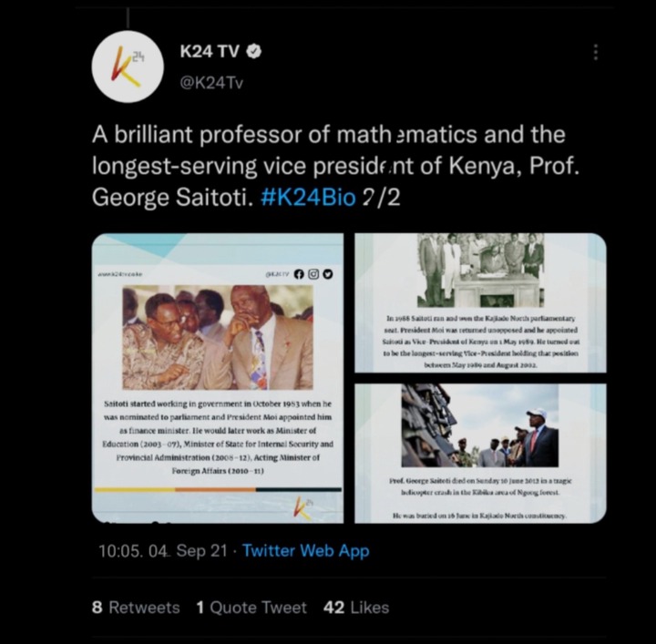
Task: Click the www.k24tv.co.ke text in left image
Action: point(119,274)
